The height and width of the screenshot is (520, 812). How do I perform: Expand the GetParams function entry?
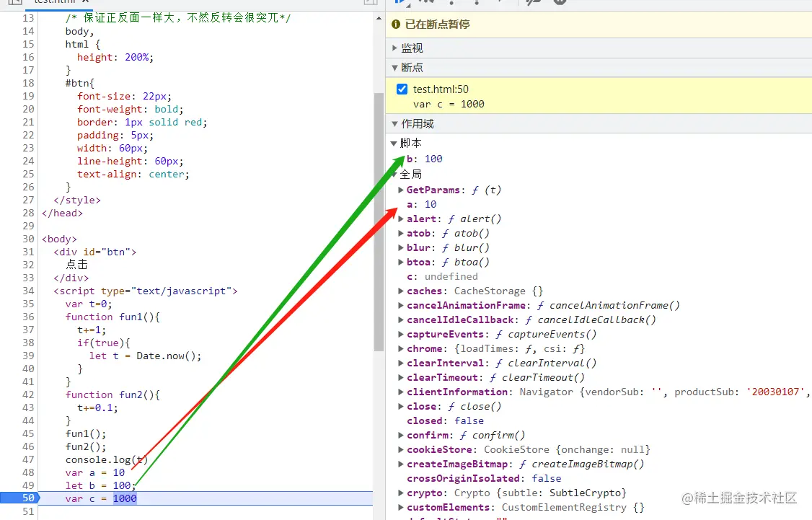[x=401, y=190]
